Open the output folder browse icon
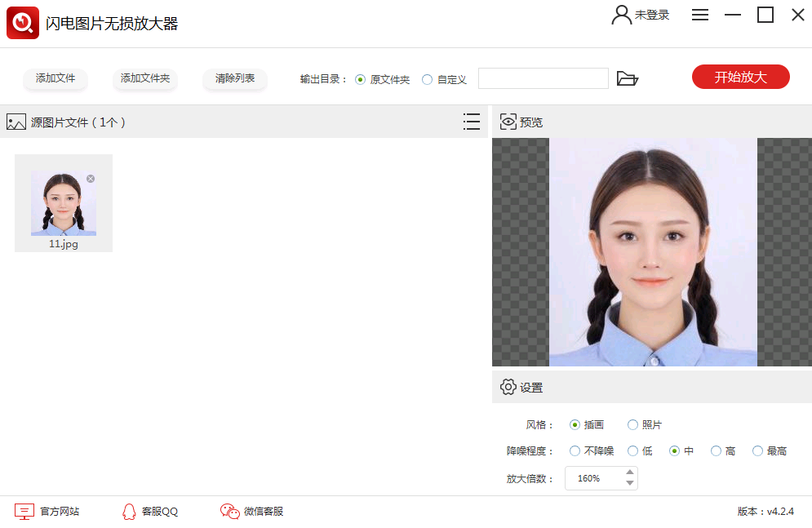This screenshot has width=812, height=528. pos(628,78)
